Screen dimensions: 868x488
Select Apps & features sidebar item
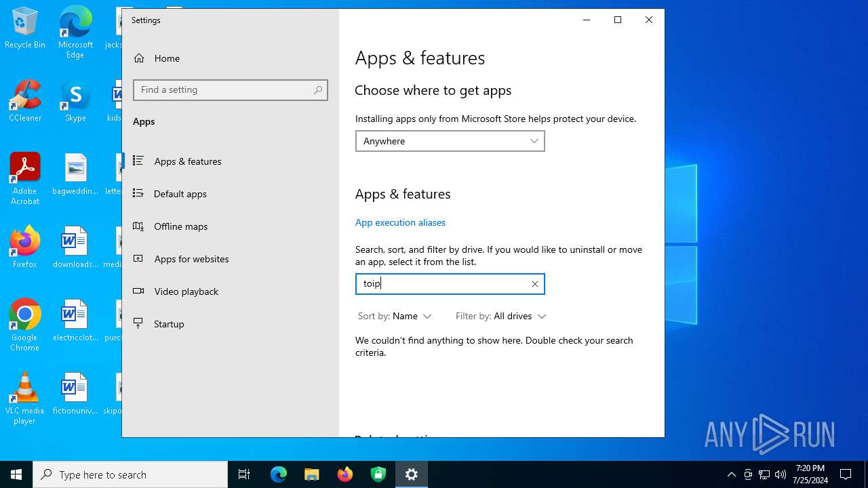point(231,161)
